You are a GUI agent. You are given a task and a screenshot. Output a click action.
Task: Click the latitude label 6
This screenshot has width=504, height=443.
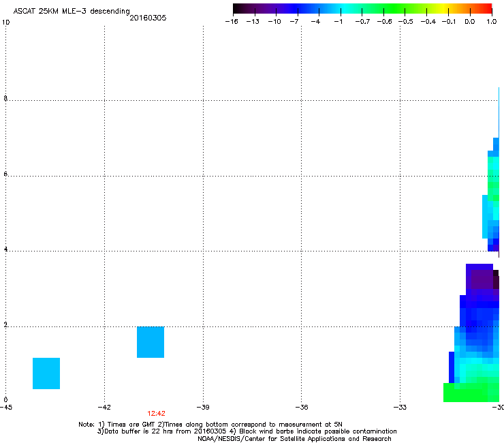[5, 174]
